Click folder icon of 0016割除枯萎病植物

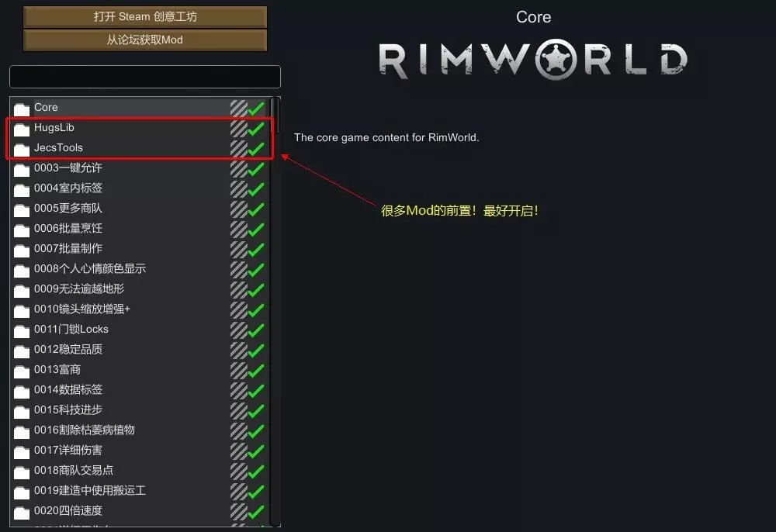(22, 432)
